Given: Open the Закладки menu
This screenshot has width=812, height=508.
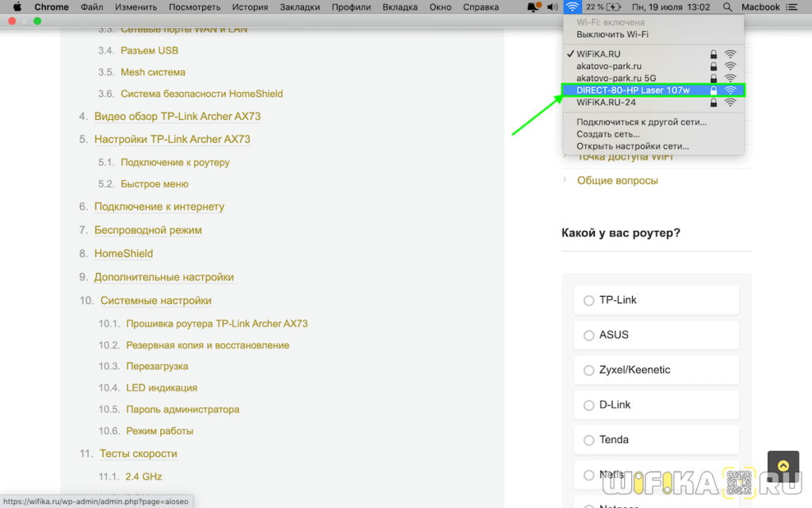Looking at the screenshot, I should tap(301, 7).
